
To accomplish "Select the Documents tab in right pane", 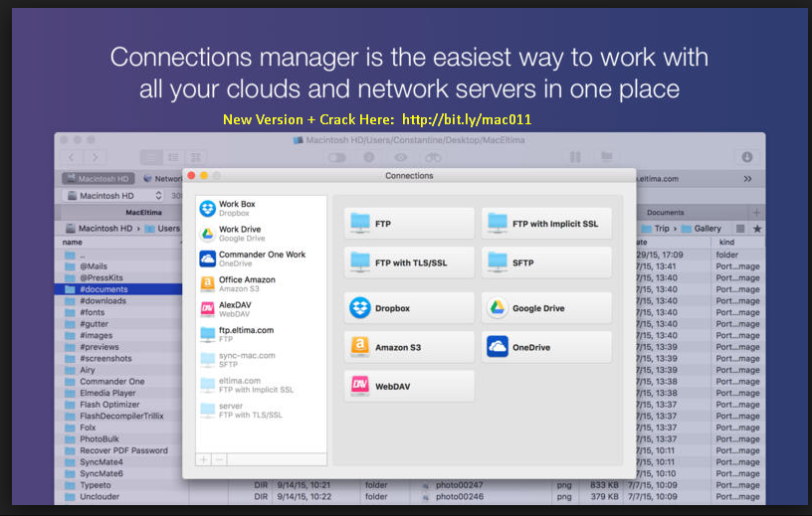I will click(665, 213).
